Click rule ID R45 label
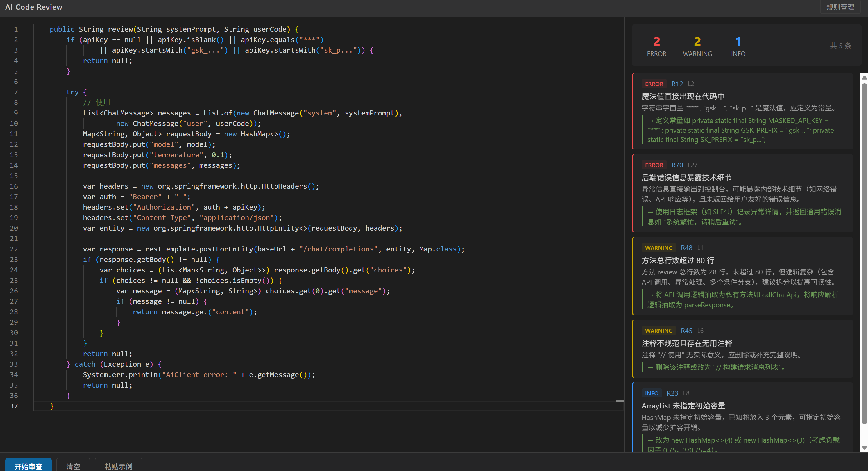This screenshot has width=868, height=471. 686,331
